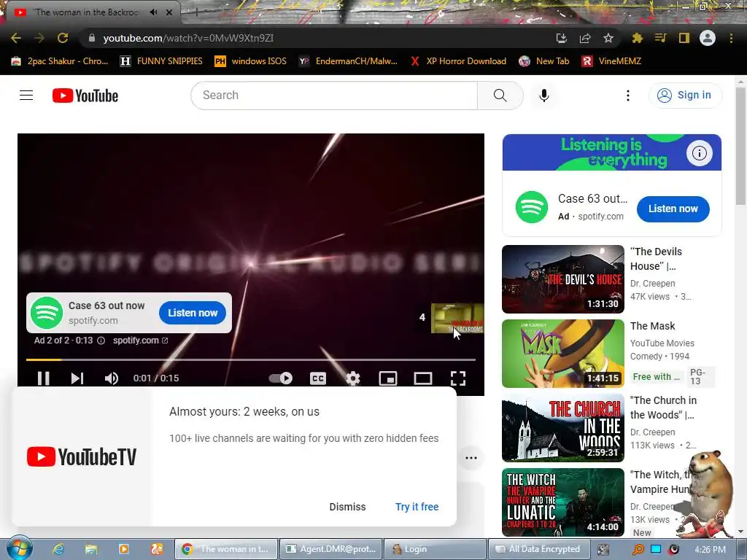Reload the page with refresh icon

coord(63,38)
